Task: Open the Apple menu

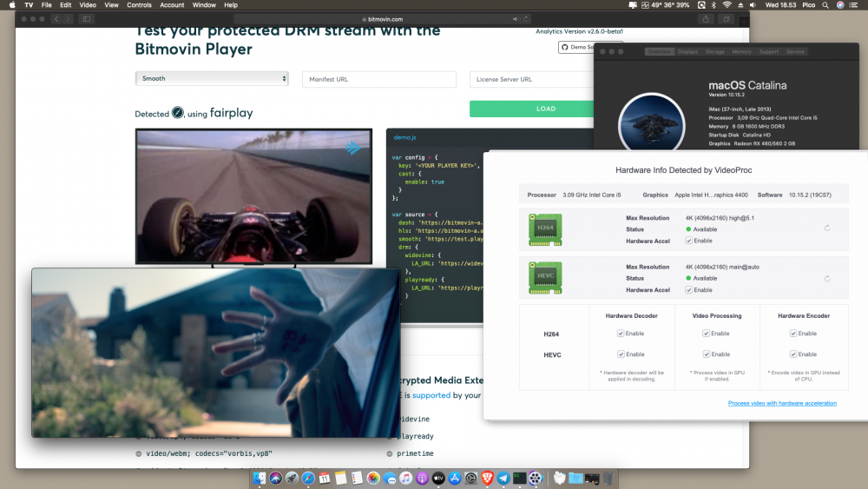Action: pyautogui.click(x=12, y=5)
